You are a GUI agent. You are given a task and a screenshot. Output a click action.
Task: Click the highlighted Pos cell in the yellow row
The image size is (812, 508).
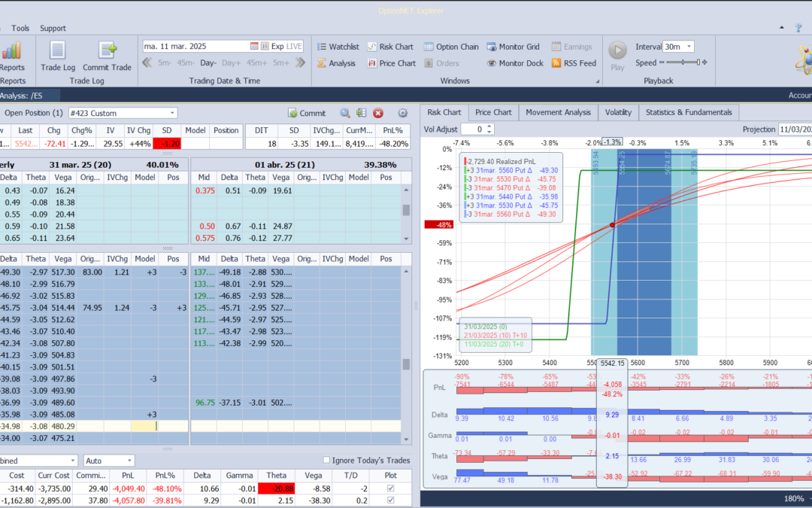coord(144,426)
